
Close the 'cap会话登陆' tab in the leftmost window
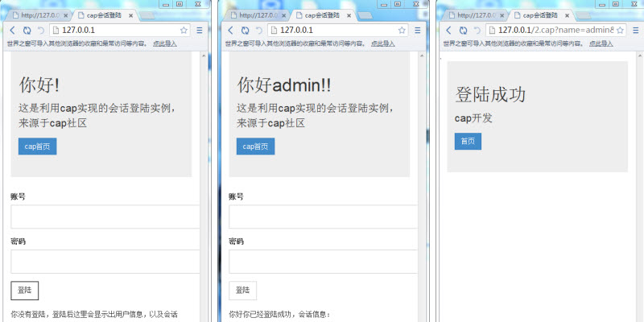click(x=130, y=15)
